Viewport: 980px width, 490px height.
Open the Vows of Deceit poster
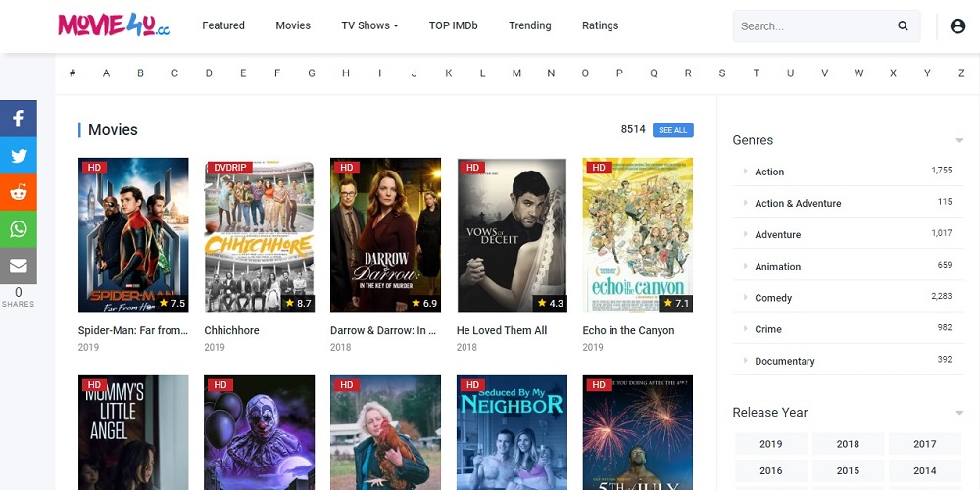point(512,234)
